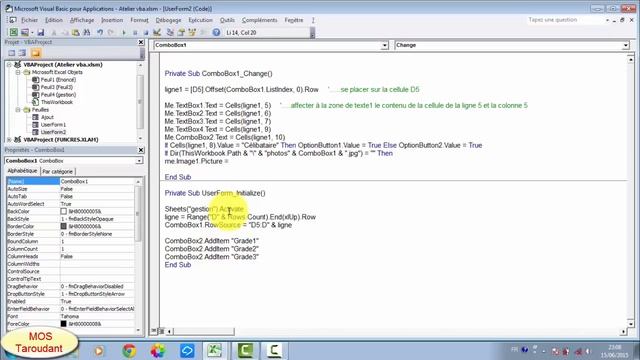Stop execution with the reset icon
The image size is (640, 360).
(x=146, y=32)
